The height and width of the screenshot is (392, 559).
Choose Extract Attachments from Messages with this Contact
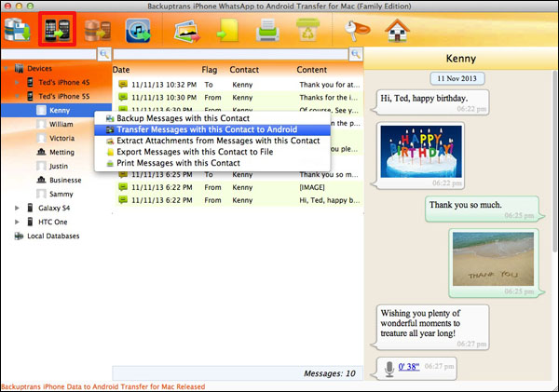[212, 141]
